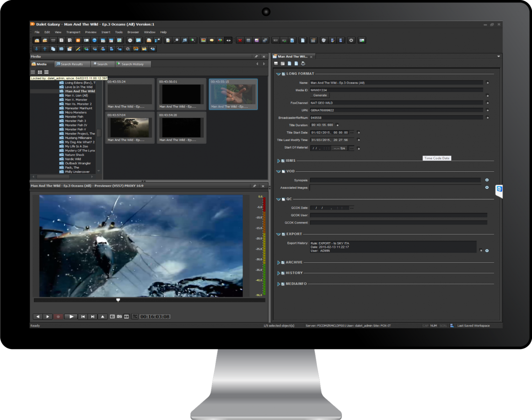Click the Play button in the previewer
Viewport: 532px width, 420px height.
coord(71,317)
